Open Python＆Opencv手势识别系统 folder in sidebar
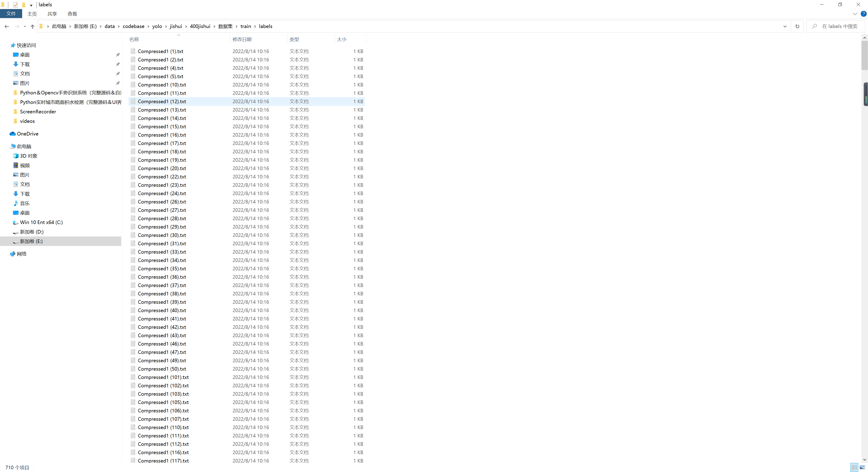The height and width of the screenshot is (472, 868). pyautogui.click(x=67, y=93)
